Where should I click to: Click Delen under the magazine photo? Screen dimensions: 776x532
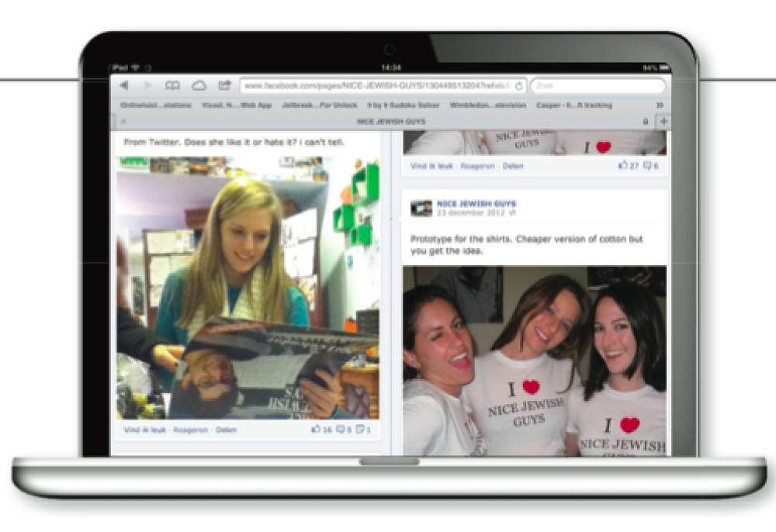point(226,430)
